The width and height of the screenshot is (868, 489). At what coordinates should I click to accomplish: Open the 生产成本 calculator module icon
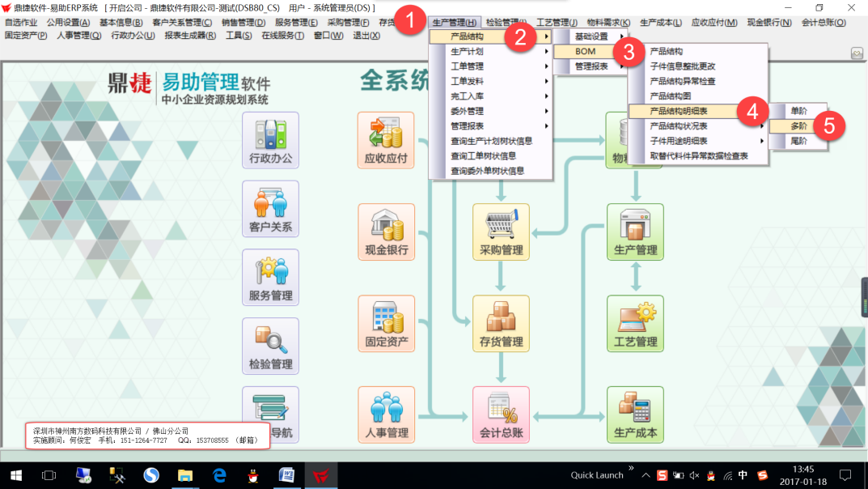635,415
